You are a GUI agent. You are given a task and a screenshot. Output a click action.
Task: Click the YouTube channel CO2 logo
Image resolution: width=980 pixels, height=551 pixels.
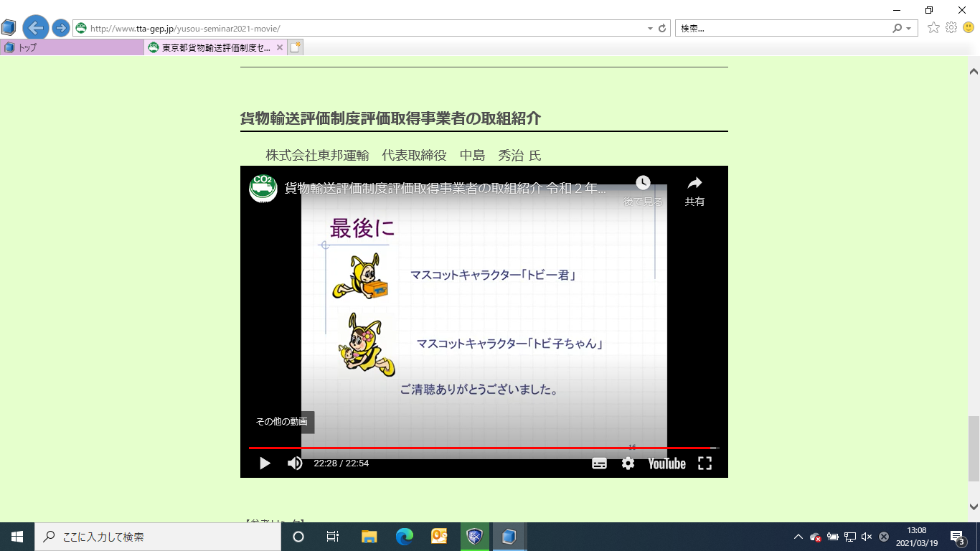263,189
